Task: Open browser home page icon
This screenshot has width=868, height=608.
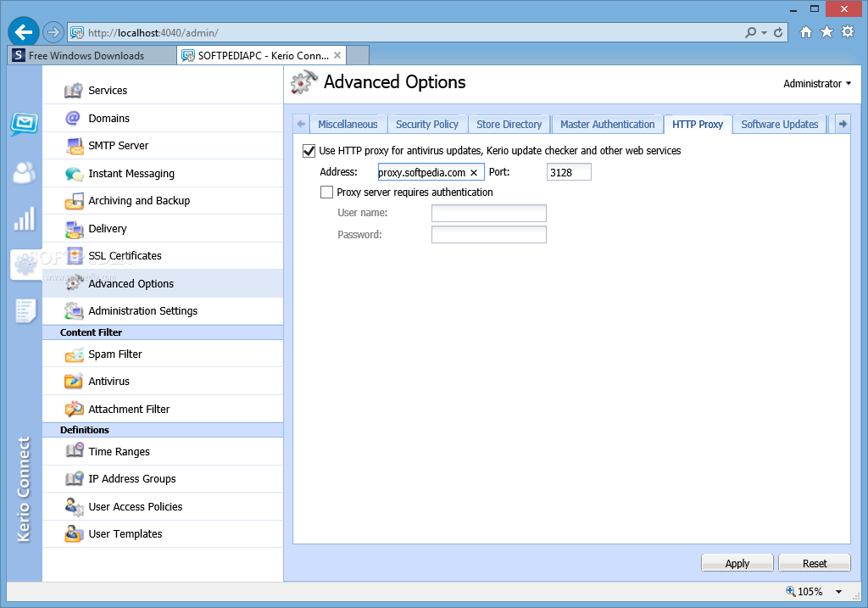Action: click(806, 32)
